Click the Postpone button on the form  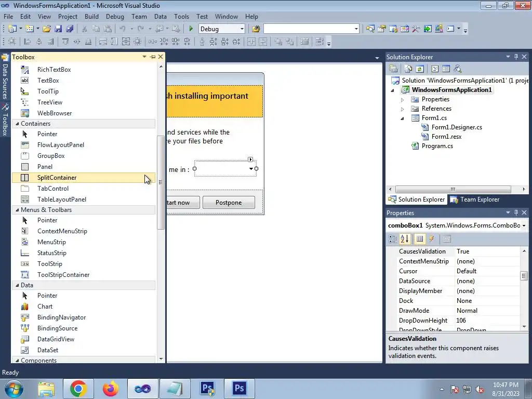point(229,203)
